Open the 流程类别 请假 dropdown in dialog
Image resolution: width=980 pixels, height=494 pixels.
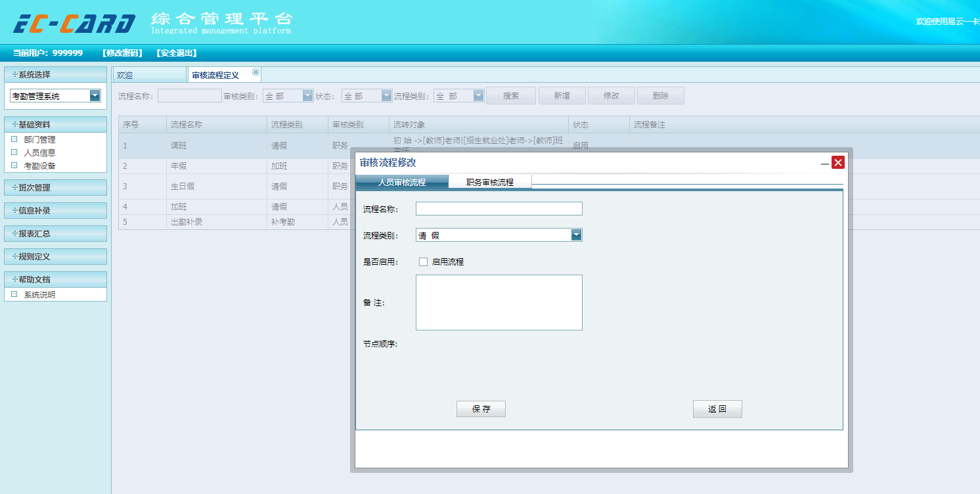point(577,235)
